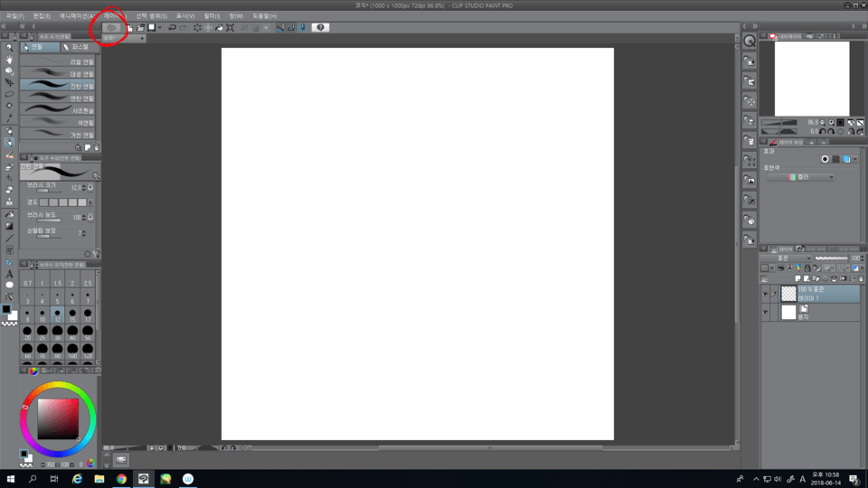Expand hardness options arrow
The width and height of the screenshot is (868, 488).
click(90, 202)
